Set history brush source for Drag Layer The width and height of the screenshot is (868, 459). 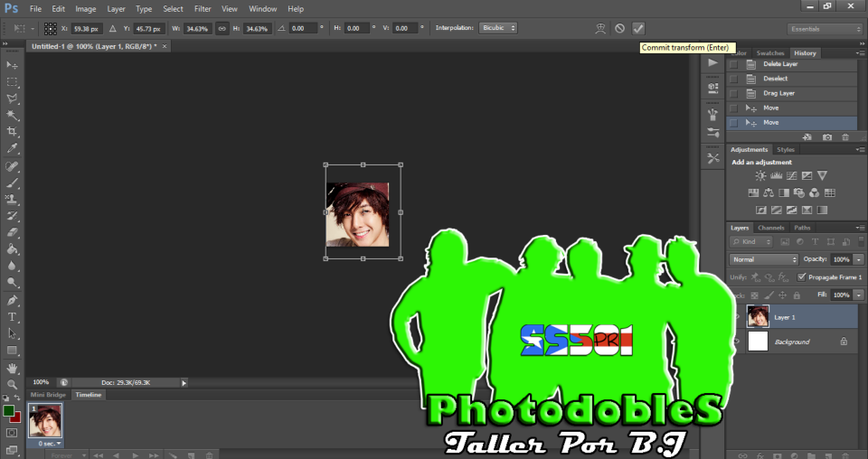(733, 93)
